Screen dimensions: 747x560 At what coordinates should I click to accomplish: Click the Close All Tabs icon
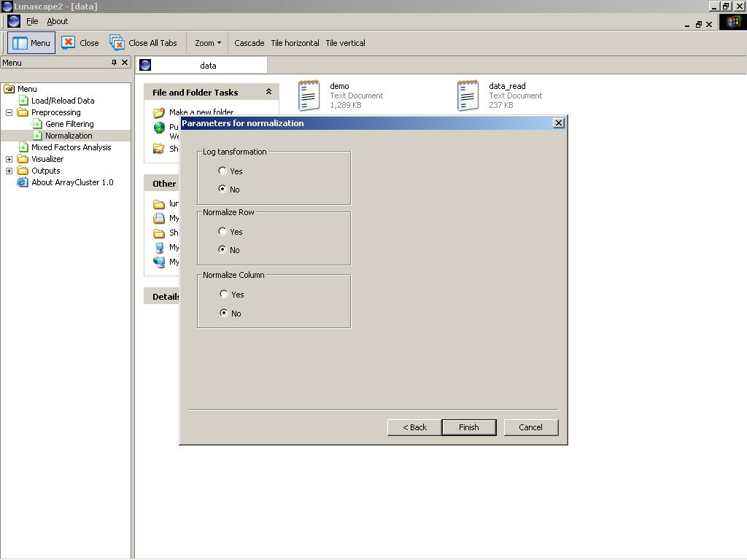[x=117, y=43]
